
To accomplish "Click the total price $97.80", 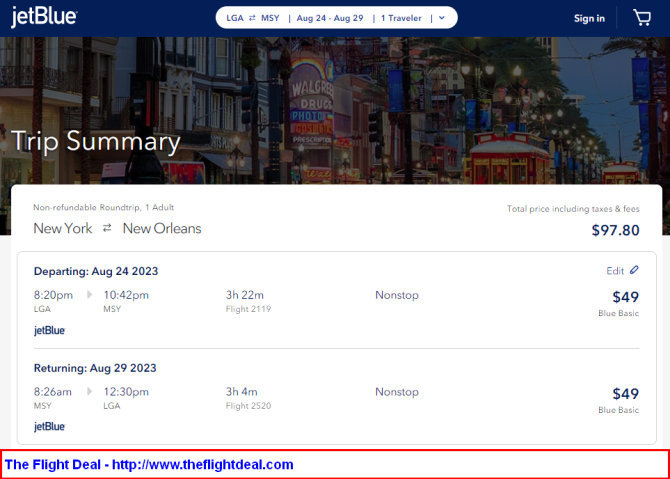I will point(615,230).
